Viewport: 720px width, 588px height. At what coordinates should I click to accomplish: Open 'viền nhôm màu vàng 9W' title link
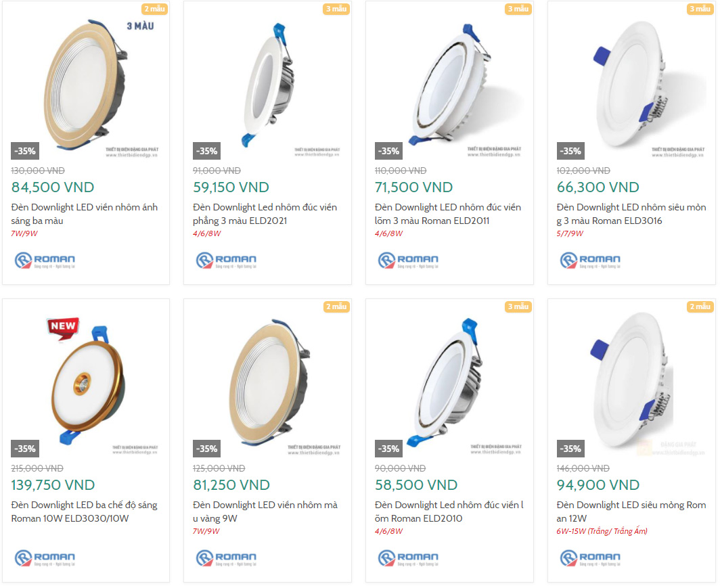[x=265, y=512]
